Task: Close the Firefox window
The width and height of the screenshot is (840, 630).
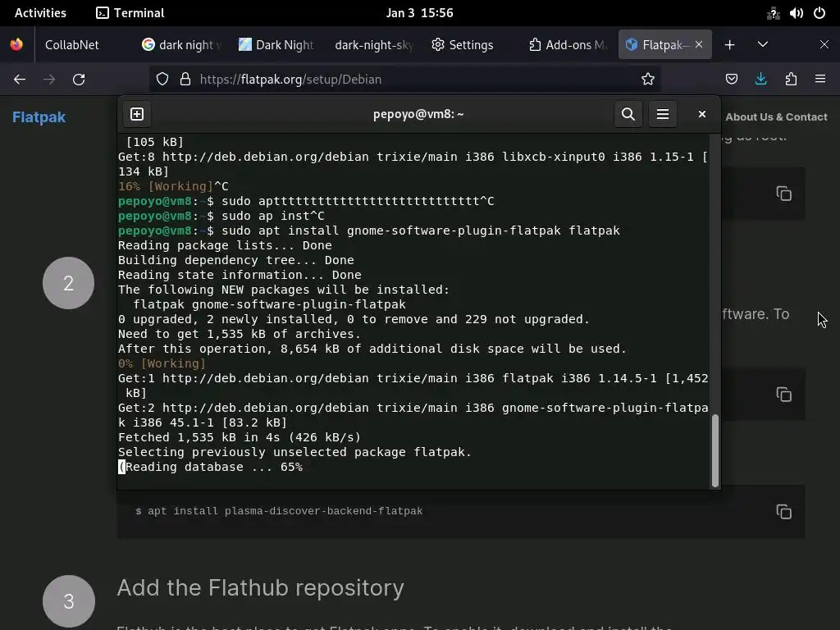Action: pyautogui.click(x=824, y=45)
